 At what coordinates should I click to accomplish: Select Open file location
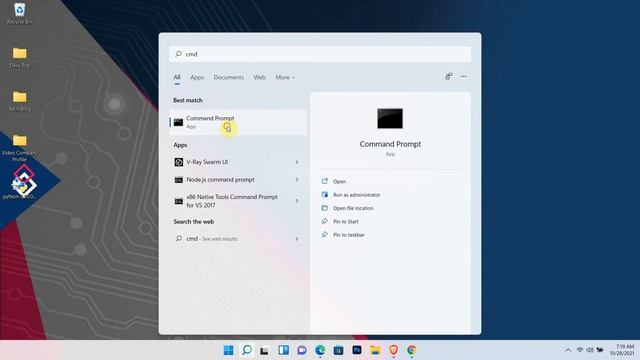353,208
